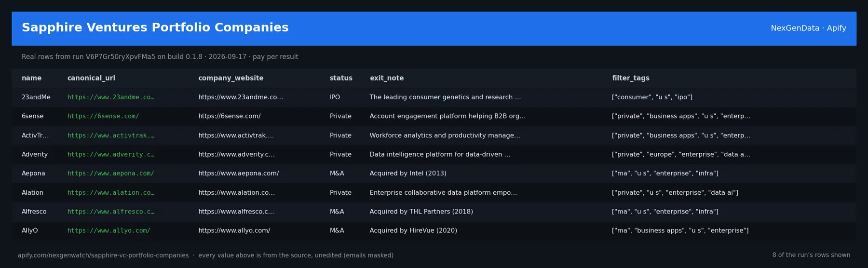Click the 'Private' status for Alation

[340, 192]
